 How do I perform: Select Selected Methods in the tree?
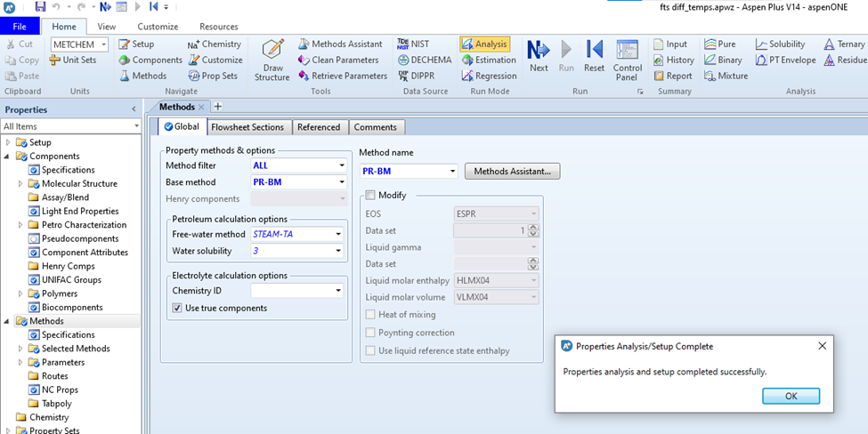[x=76, y=349]
